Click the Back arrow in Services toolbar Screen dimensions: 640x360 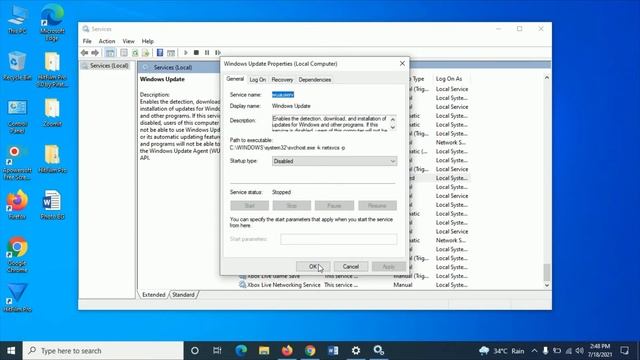point(84,53)
